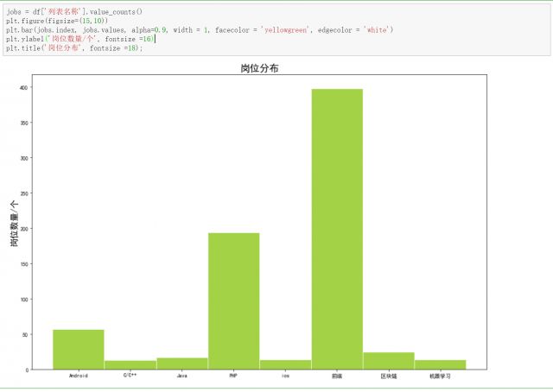
Task: Click the Android x-axis label
Action: coord(79,376)
